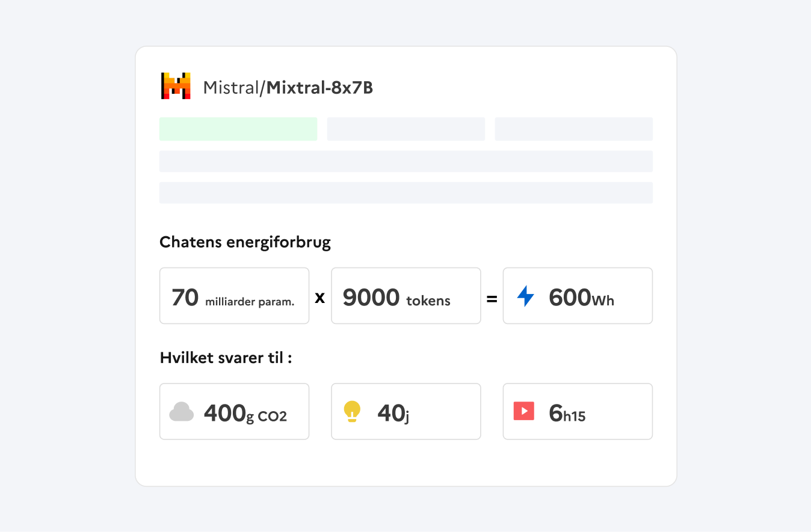811x532 pixels.
Task: Click the Mistral pixel logo icon
Action: tap(176, 86)
